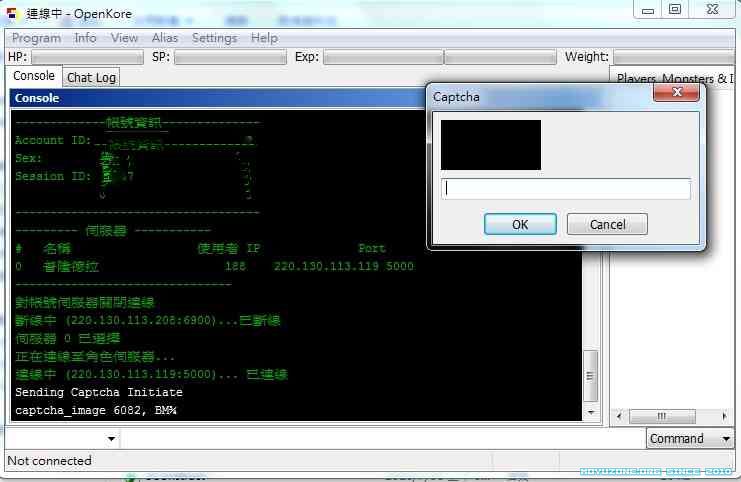The width and height of the screenshot is (741, 482).
Task: Open the Settings menu
Action: click(x=214, y=38)
